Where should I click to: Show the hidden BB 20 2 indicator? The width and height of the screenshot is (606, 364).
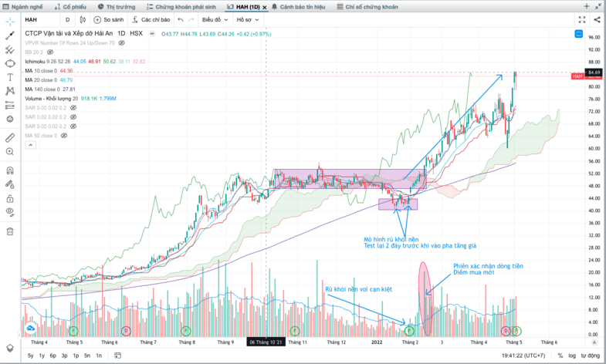[50, 52]
